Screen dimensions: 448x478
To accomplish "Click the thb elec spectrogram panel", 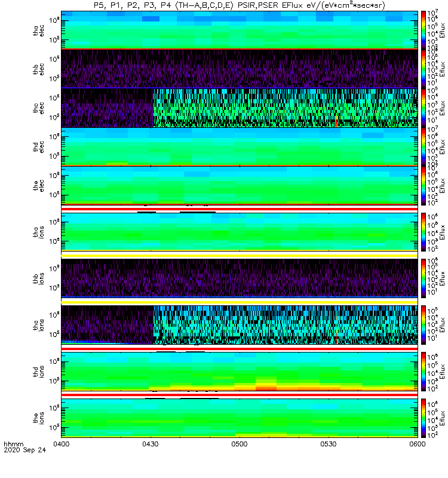I will coord(240,69).
